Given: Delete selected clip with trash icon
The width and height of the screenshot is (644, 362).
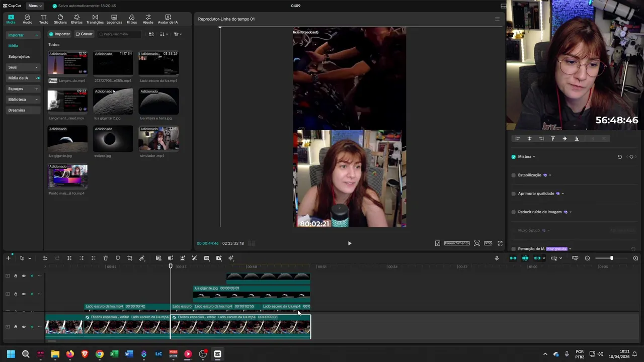Looking at the screenshot, I should (x=106, y=258).
